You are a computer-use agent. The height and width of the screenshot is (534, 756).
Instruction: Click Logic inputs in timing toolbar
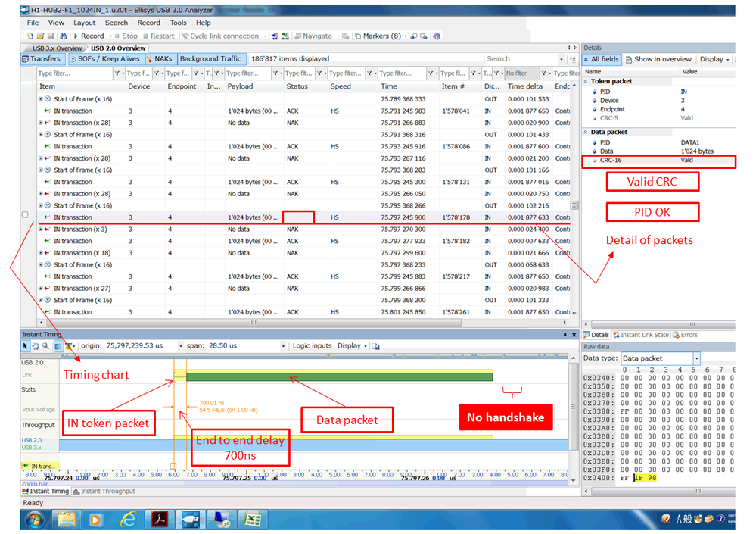tap(312, 346)
